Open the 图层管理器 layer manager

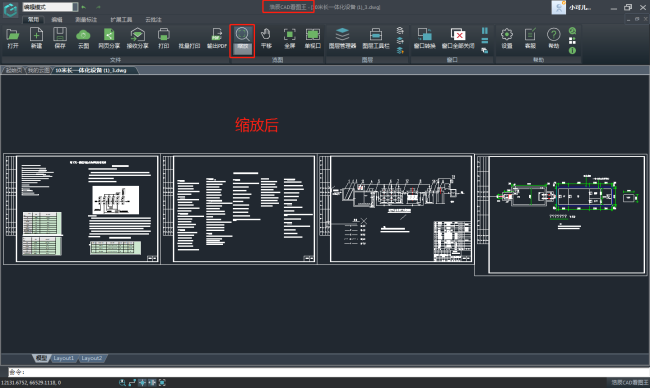[342, 38]
